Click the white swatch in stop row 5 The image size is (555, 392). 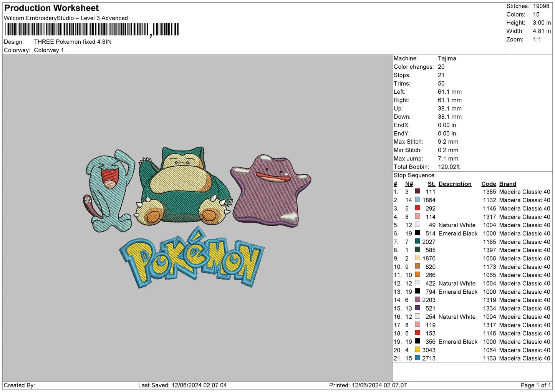pos(417,225)
